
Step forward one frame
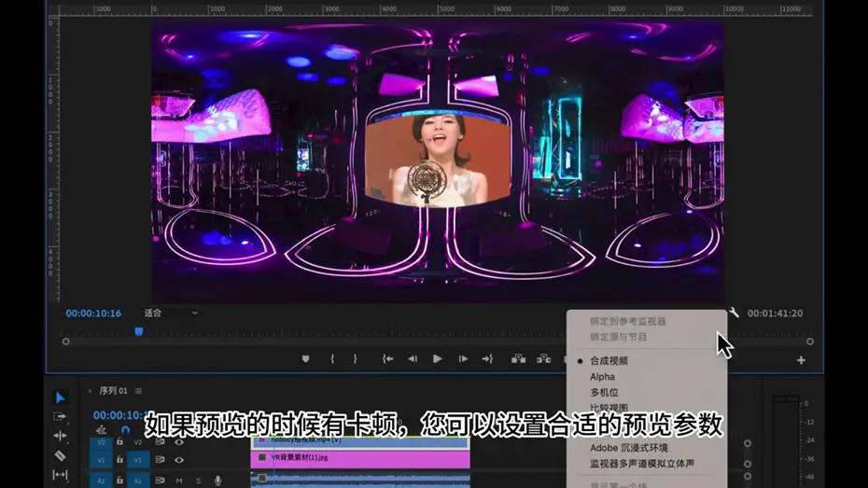point(463,359)
